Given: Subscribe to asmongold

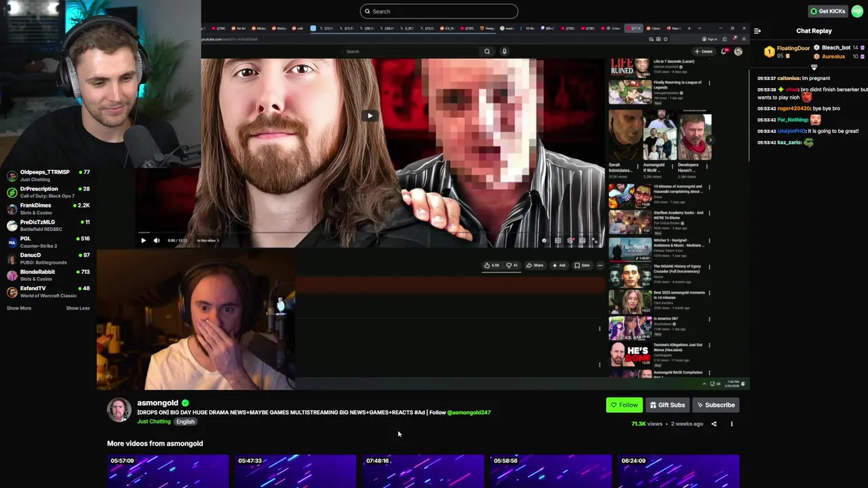Looking at the screenshot, I should click(715, 405).
